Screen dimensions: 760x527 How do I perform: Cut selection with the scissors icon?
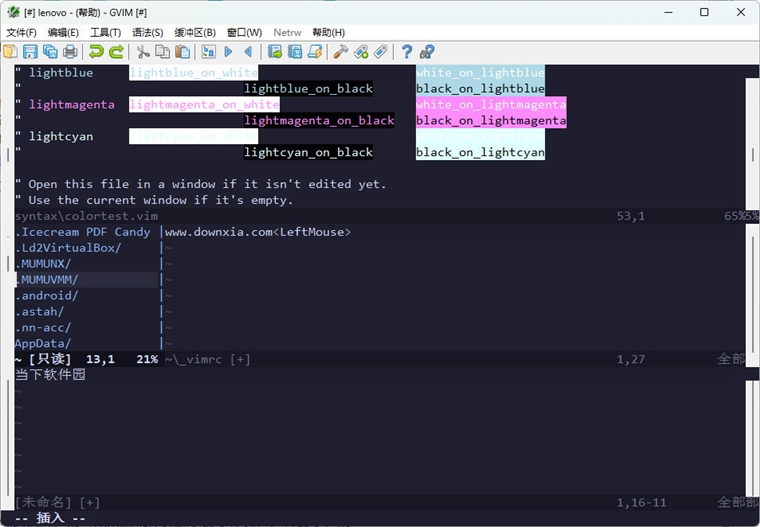pos(142,51)
